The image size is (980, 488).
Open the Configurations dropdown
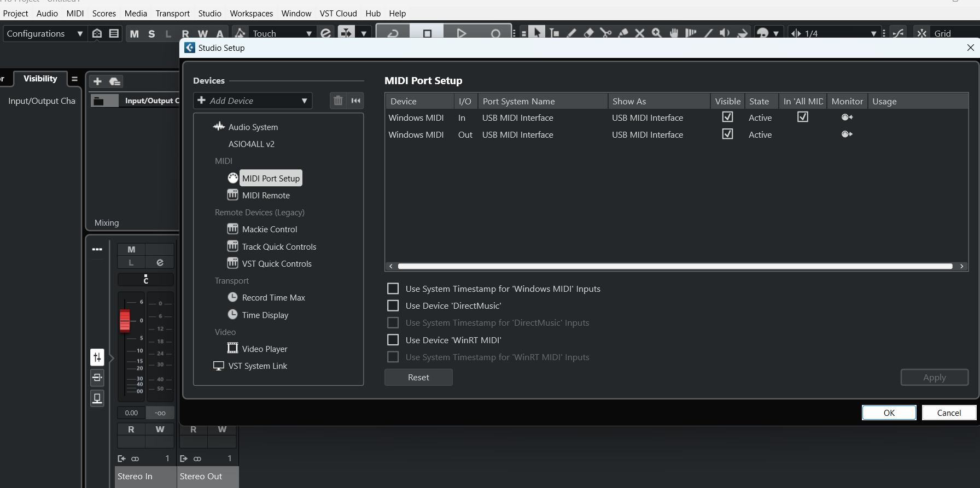pos(44,33)
